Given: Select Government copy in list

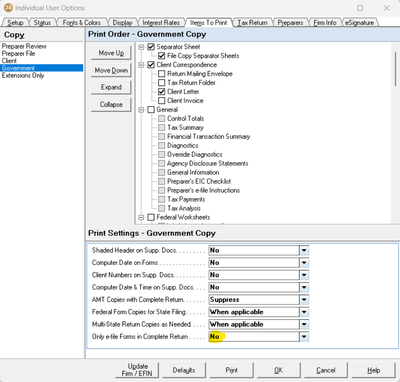Looking at the screenshot, I should tap(42, 68).
